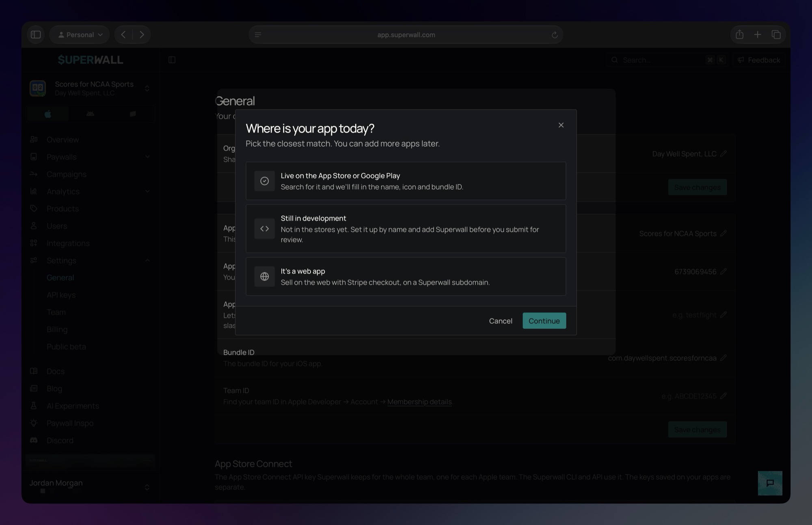The image size is (812, 525).
Task: Open the Membership details link
Action: [x=419, y=402]
